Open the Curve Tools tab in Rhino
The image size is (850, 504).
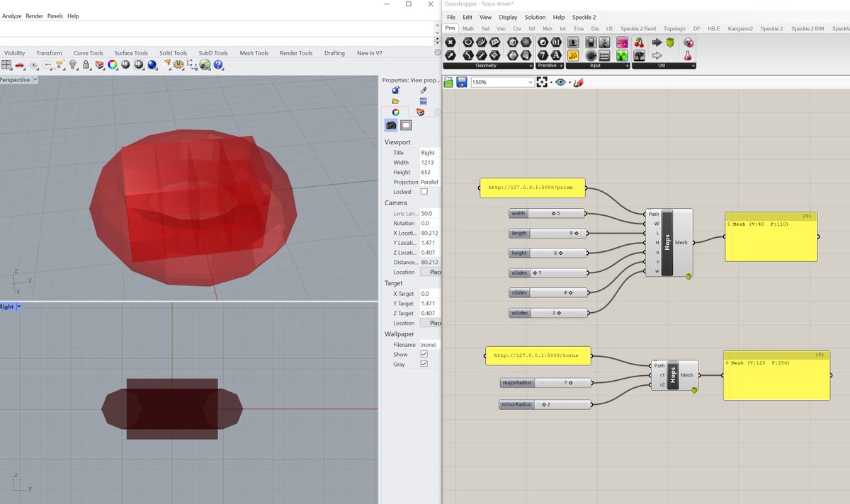pos(89,53)
